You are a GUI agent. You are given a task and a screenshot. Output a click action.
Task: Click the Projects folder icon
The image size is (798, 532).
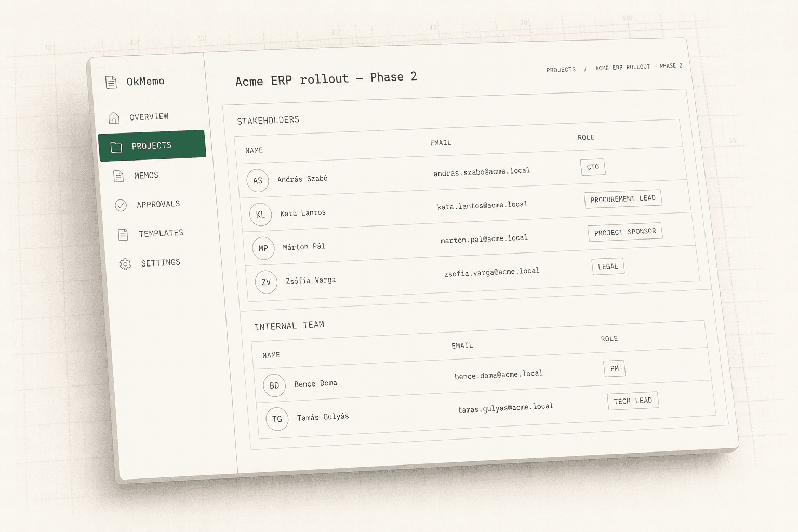click(x=116, y=147)
